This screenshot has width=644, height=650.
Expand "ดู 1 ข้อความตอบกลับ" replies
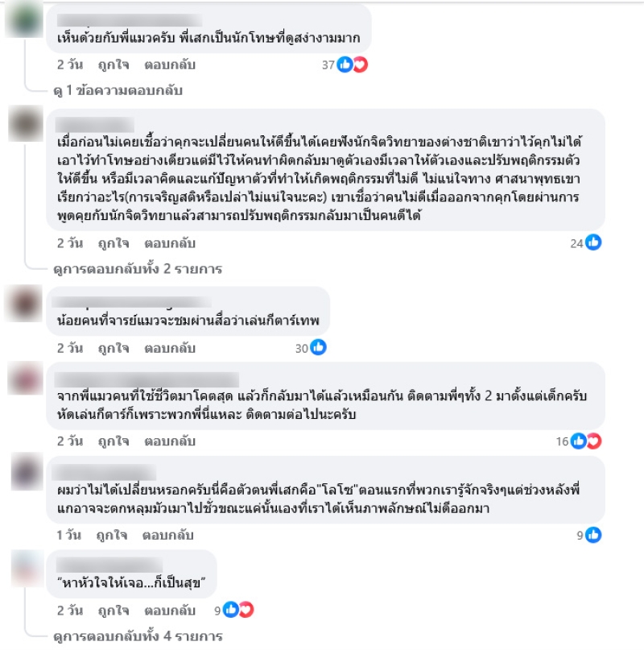pos(118,90)
